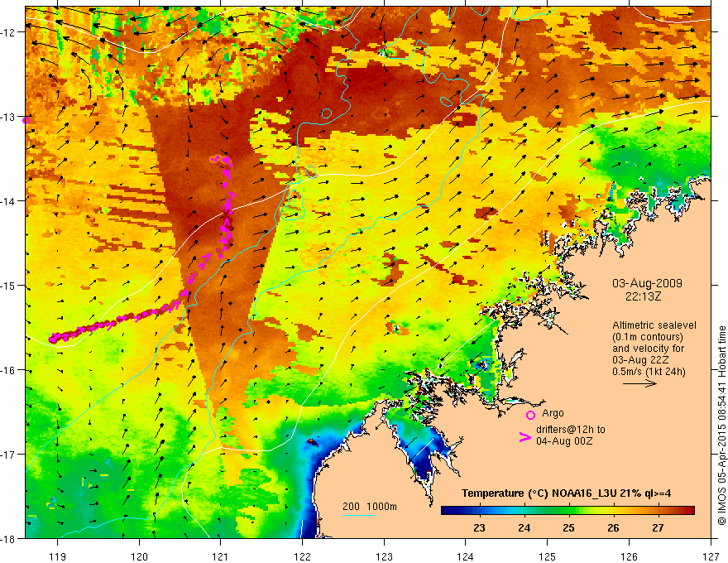
Task: Click the longitude 121 axis label
Action: (221, 556)
